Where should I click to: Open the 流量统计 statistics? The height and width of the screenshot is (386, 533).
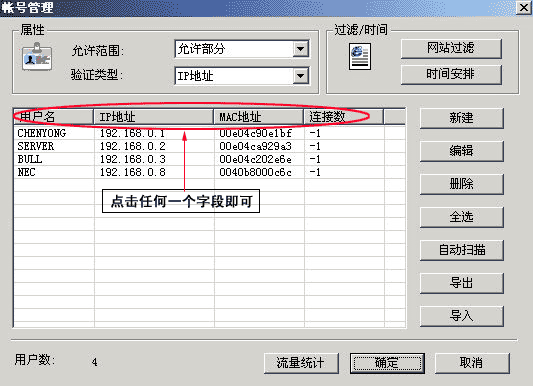[x=301, y=363]
